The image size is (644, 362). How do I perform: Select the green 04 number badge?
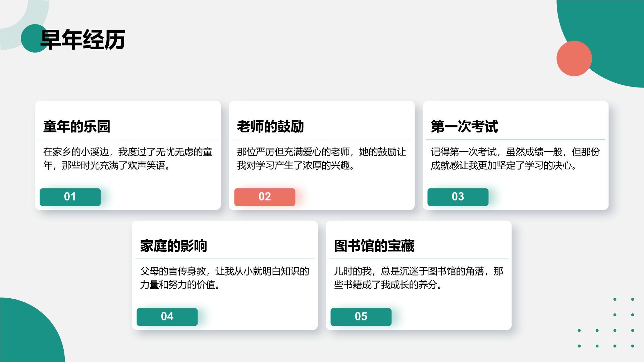(167, 317)
